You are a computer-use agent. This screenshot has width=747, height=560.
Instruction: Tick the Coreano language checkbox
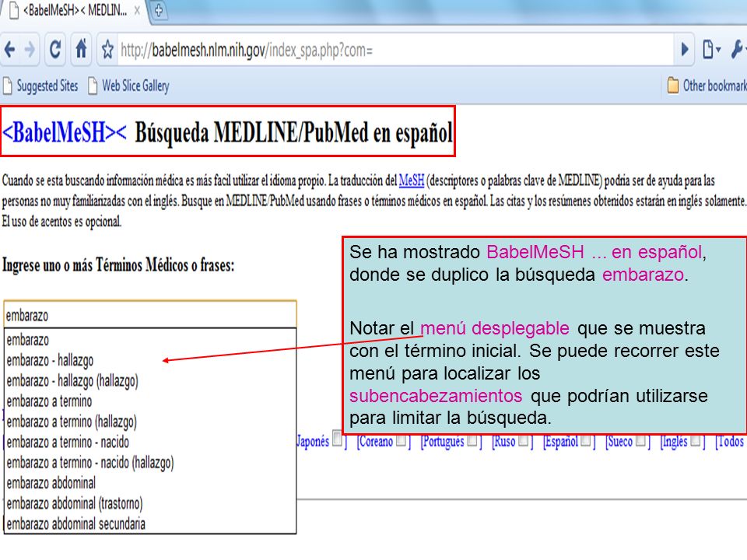point(402,441)
